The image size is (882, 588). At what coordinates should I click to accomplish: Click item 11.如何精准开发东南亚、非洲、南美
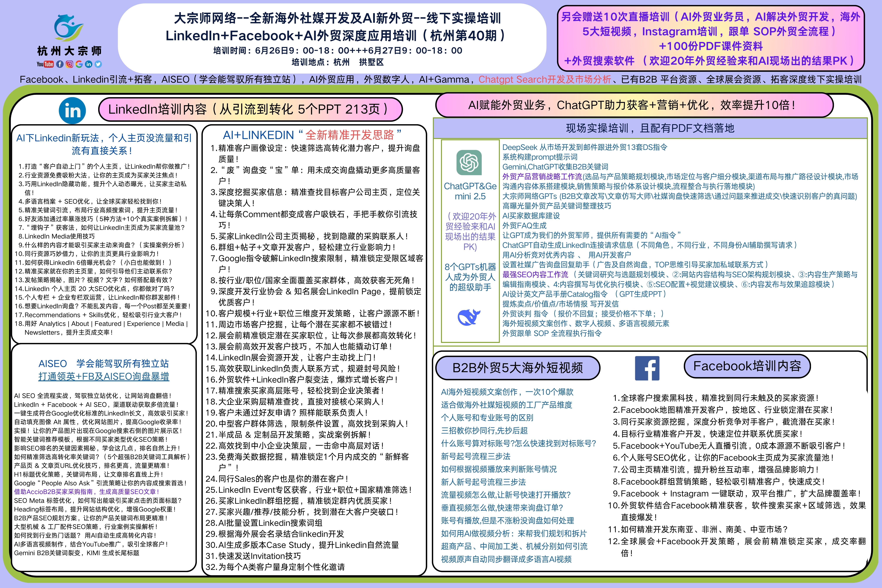[x=698, y=529]
